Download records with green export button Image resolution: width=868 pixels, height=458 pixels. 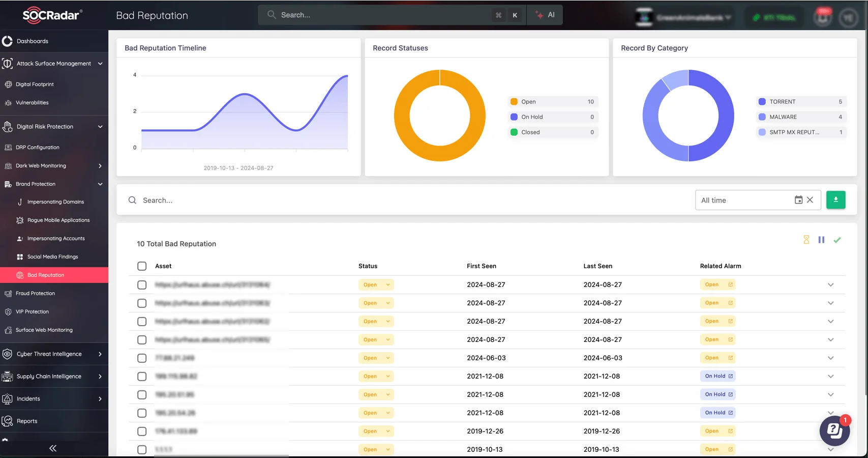tap(836, 200)
